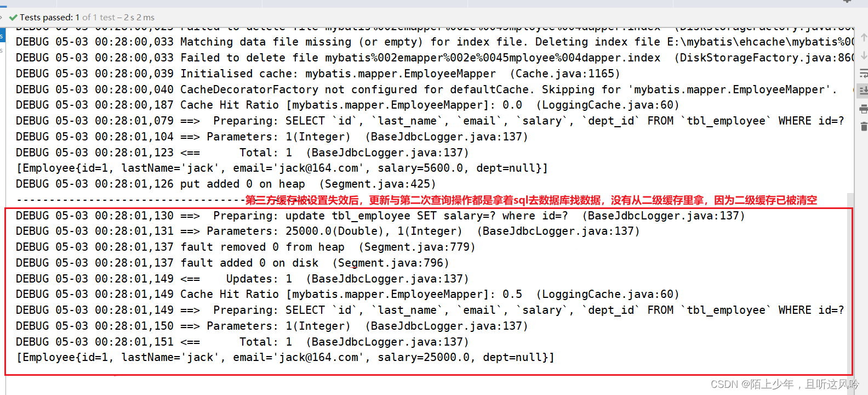Click 'Parameters: 1(Integer)' line at 00:28:01,150
Viewport: 868px width, 395px height.
272,326
